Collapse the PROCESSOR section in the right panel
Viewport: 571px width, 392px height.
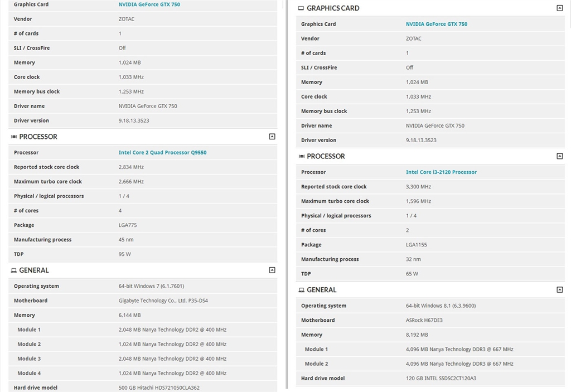click(x=560, y=156)
